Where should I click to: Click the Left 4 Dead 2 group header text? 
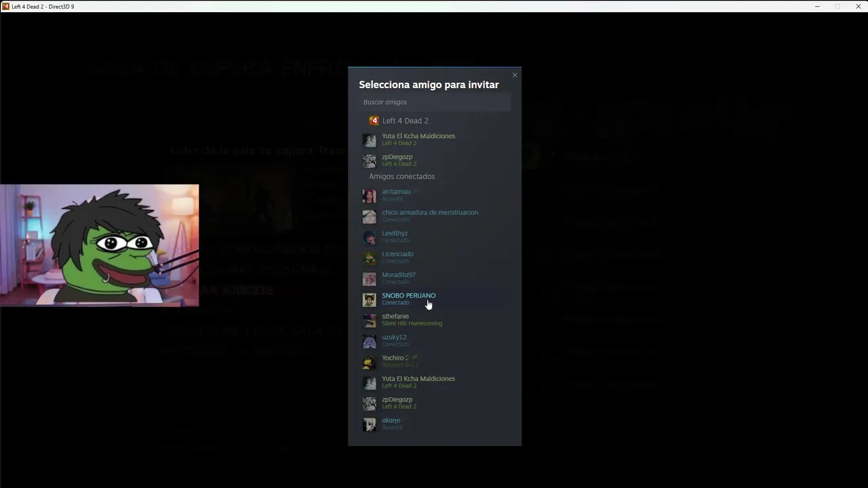coord(405,121)
